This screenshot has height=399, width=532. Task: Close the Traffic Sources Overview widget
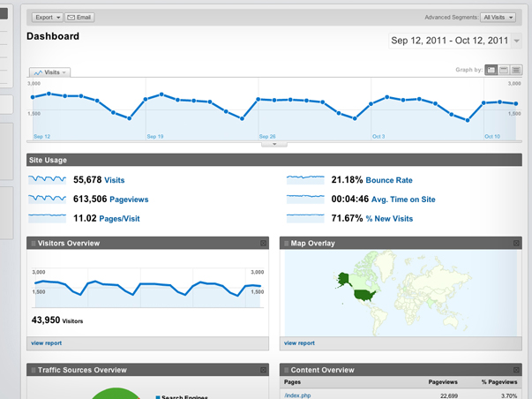click(x=263, y=370)
